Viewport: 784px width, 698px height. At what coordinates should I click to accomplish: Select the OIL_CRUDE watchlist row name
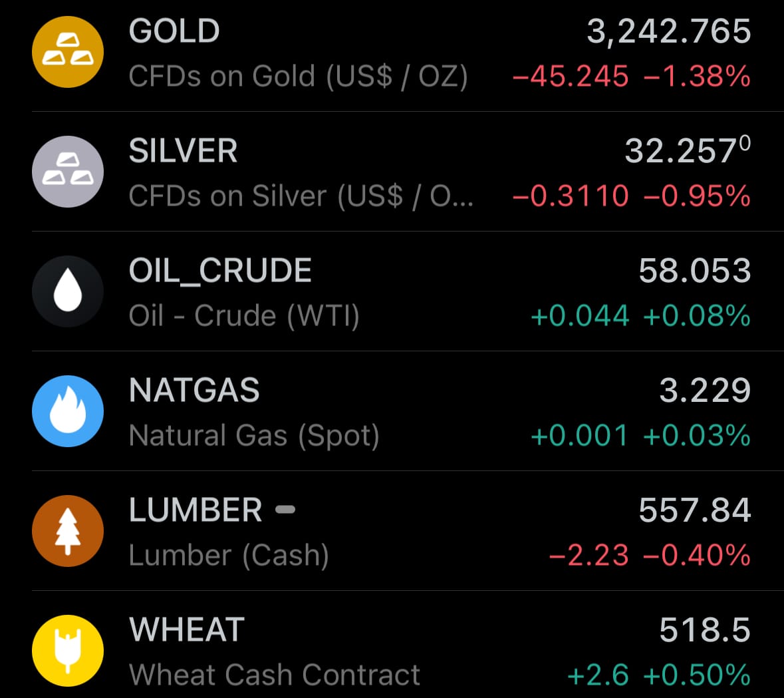tap(220, 271)
